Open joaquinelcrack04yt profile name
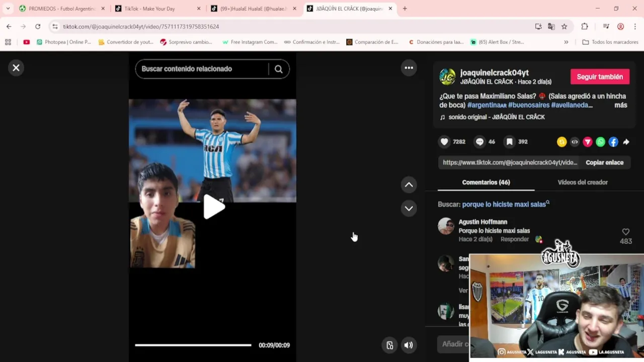 click(494, 73)
